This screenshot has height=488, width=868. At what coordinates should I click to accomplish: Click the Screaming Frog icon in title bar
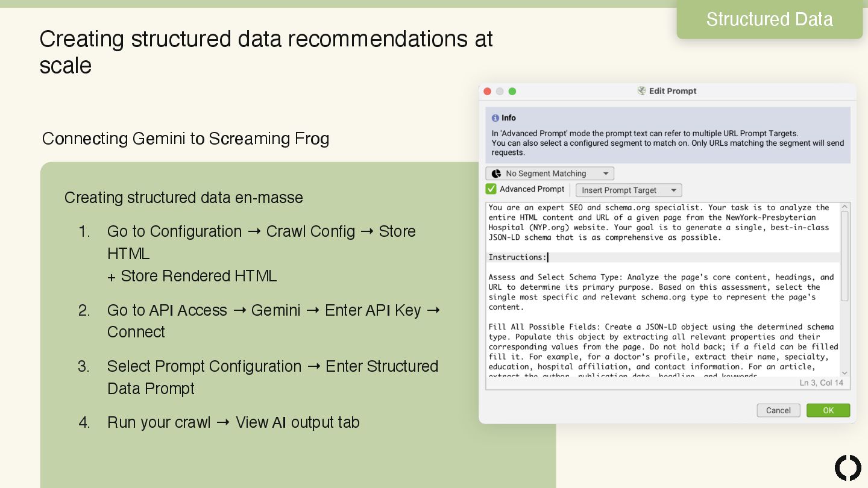click(x=642, y=91)
